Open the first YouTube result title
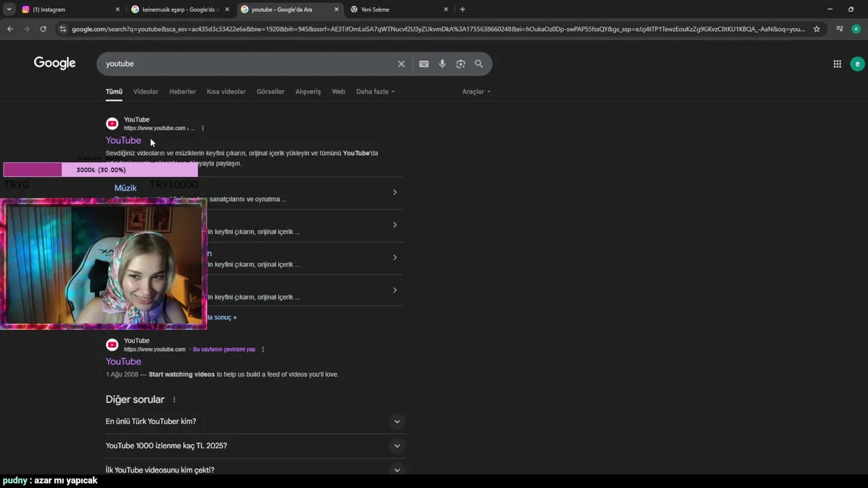 (123, 140)
